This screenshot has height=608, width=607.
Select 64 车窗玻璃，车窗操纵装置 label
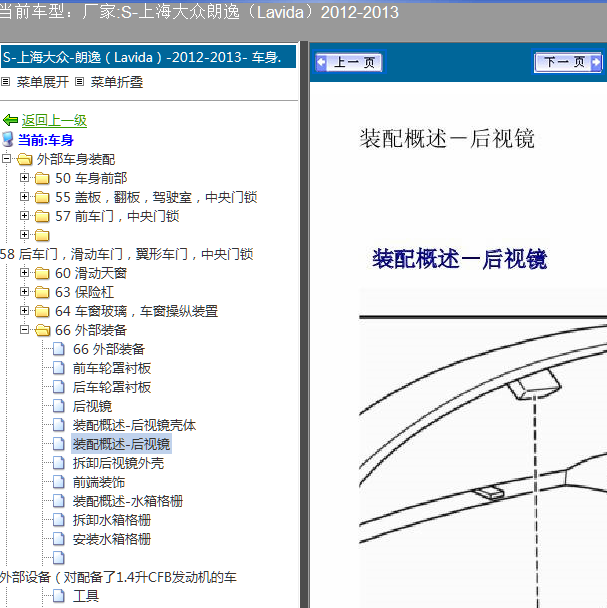click(137, 311)
